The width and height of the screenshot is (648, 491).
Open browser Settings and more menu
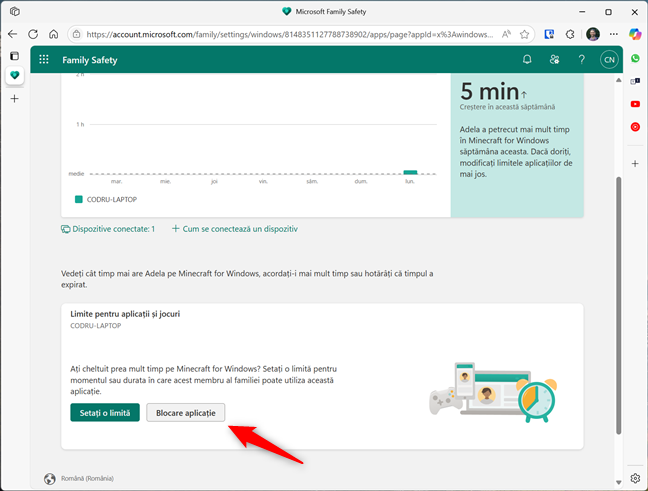(x=614, y=34)
